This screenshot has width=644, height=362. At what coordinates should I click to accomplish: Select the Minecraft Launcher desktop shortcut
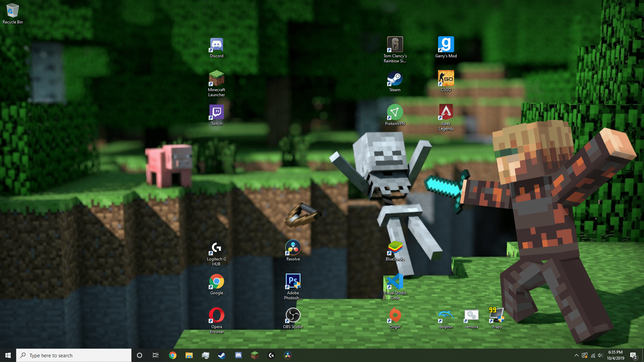217,84
